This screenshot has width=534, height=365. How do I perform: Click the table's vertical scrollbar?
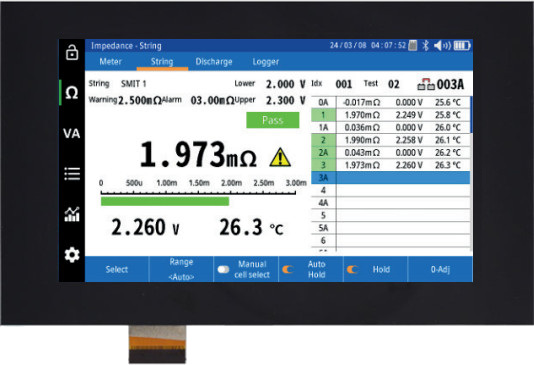click(x=471, y=114)
